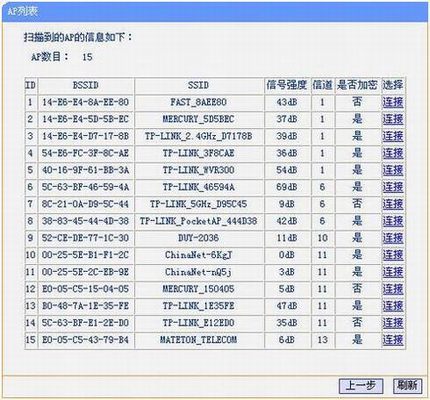The image size is (430, 400).
Task: Connect to the FAST_8AEE80 network
Action: click(x=393, y=102)
